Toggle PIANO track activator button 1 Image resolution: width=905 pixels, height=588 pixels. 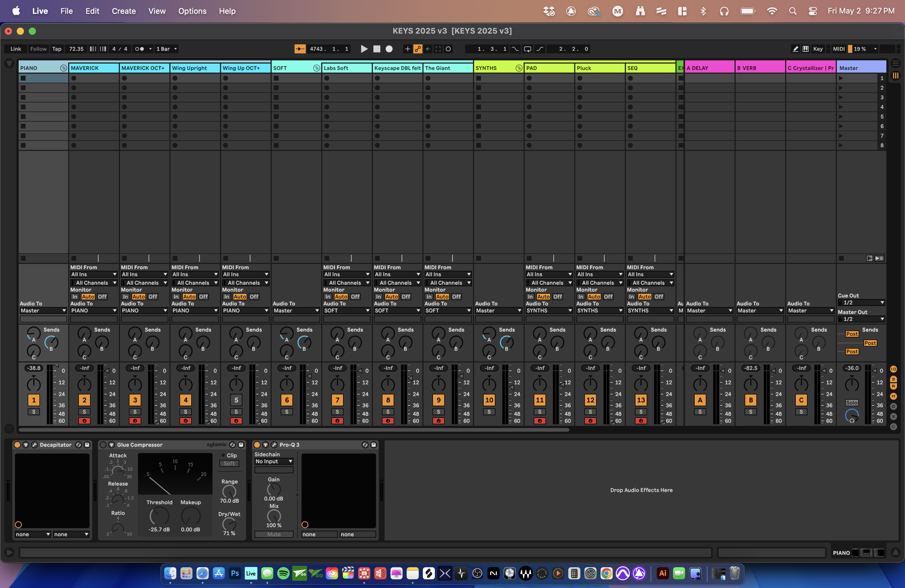(33, 400)
